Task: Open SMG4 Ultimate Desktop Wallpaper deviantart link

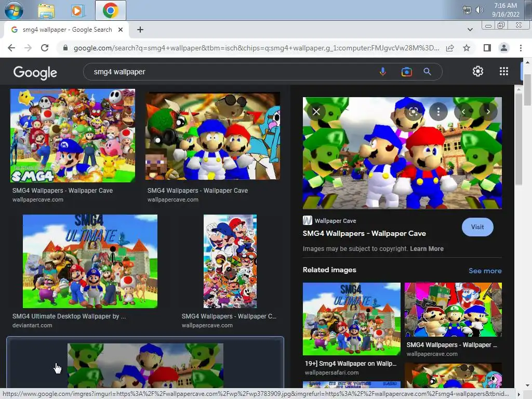Action: [69, 316]
